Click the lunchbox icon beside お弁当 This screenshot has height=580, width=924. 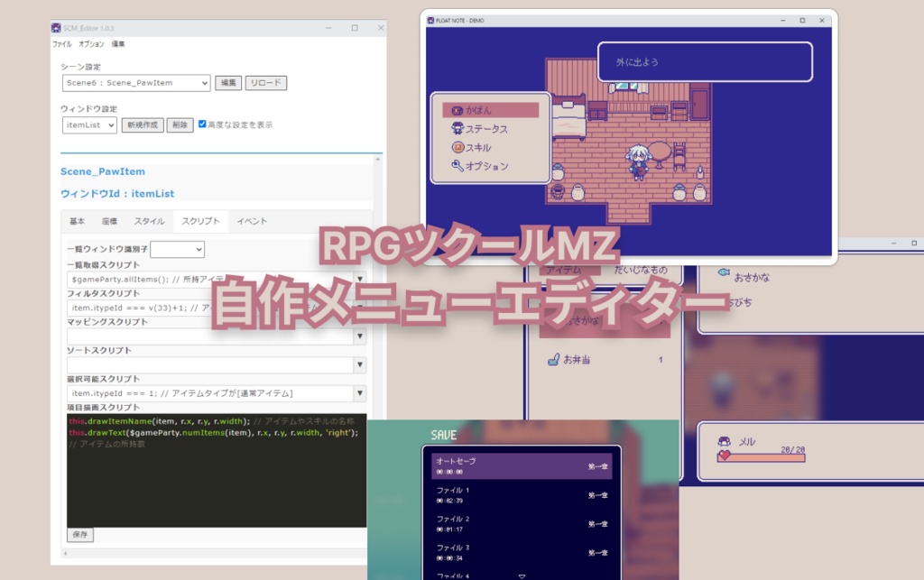553,359
